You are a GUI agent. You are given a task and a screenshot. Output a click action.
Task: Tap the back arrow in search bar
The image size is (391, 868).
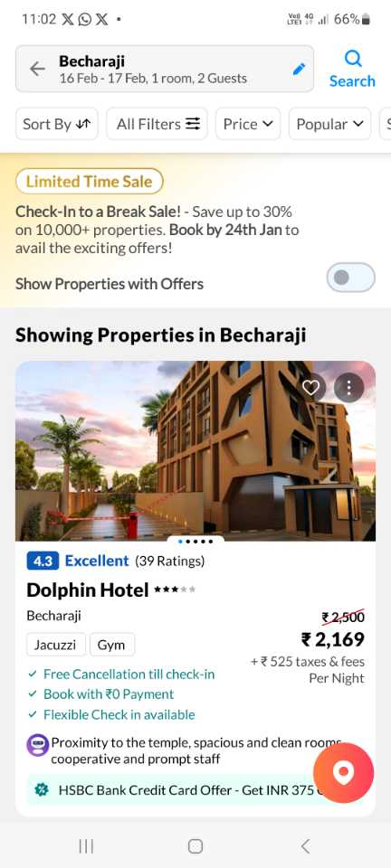pos(37,69)
